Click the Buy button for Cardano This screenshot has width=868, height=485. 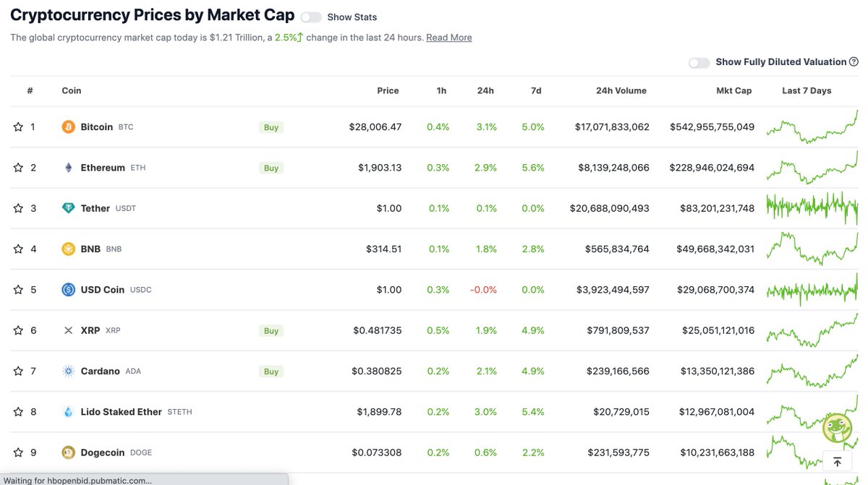coord(271,372)
